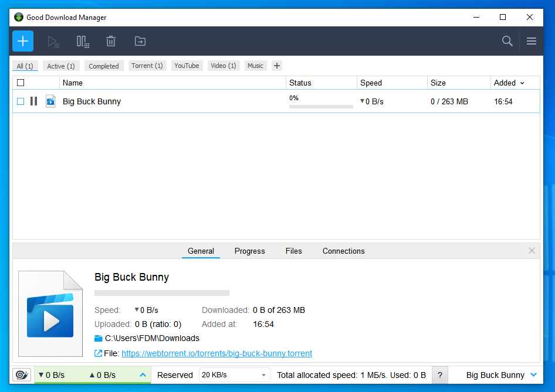The image size is (555, 392).
Task: Open the Connections tab in details panel
Action: coord(343,251)
